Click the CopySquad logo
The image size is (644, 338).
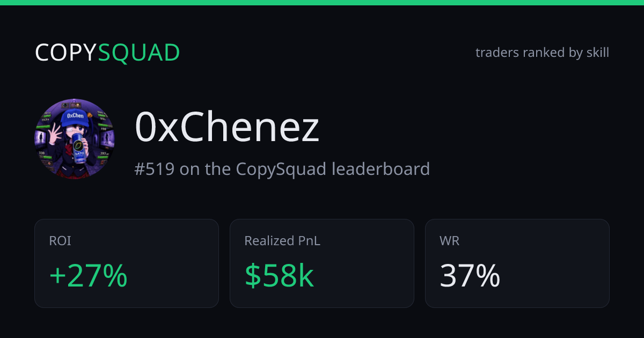107,53
